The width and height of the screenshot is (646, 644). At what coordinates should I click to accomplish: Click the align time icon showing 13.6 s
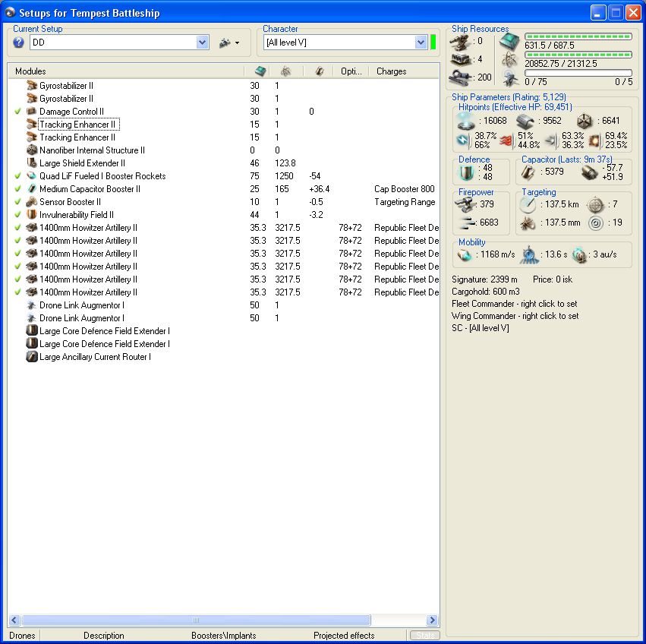tap(529, 255)
